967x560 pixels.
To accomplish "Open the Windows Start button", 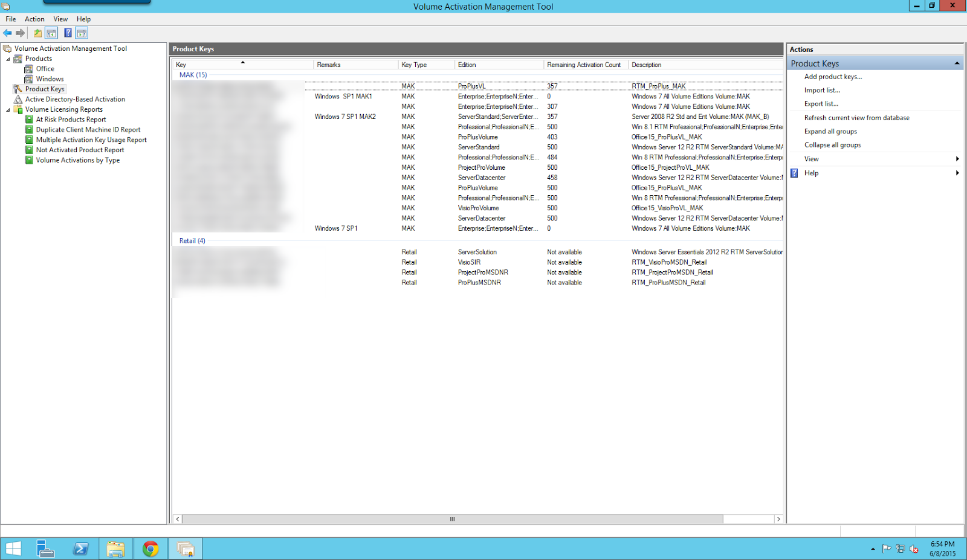I will pos(13,549).
